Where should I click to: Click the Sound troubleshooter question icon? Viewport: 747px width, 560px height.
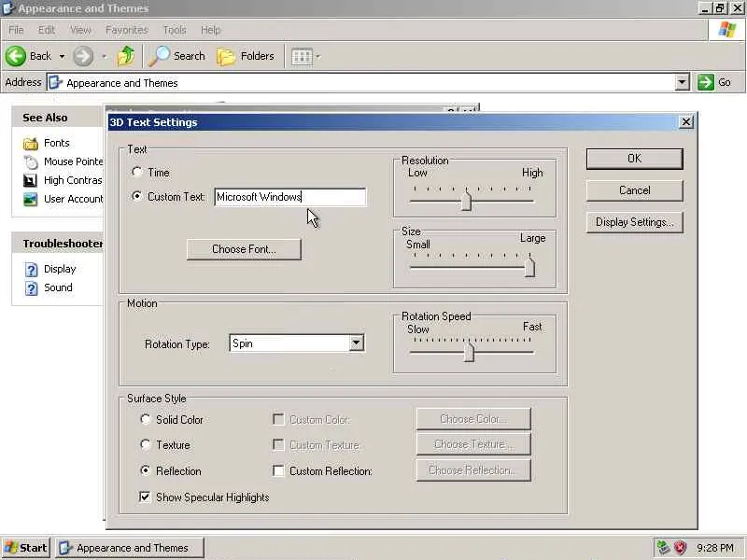point(32,288)
